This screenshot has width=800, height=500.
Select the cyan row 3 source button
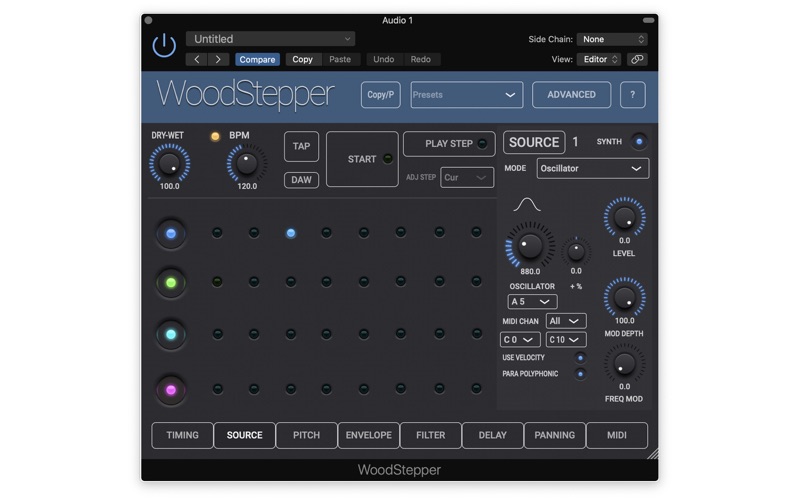[x=171, y=335]
